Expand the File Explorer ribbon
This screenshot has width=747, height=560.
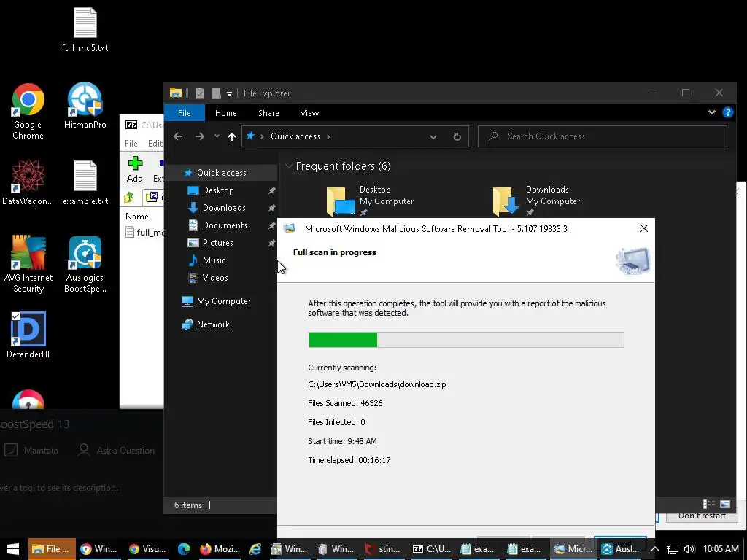coord(712,112)
